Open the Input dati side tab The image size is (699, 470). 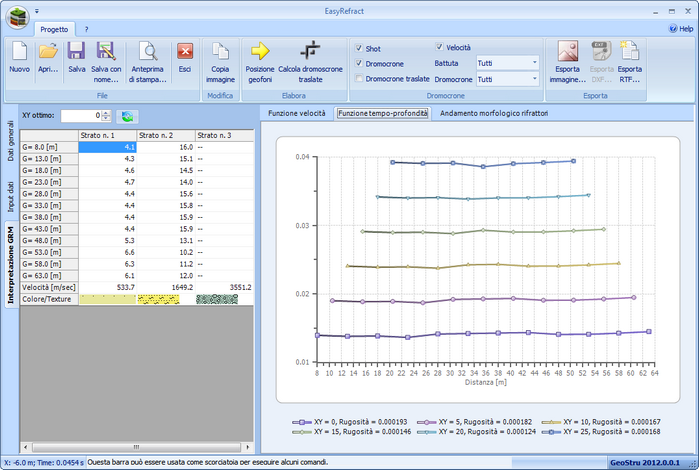tap(11, 196)
